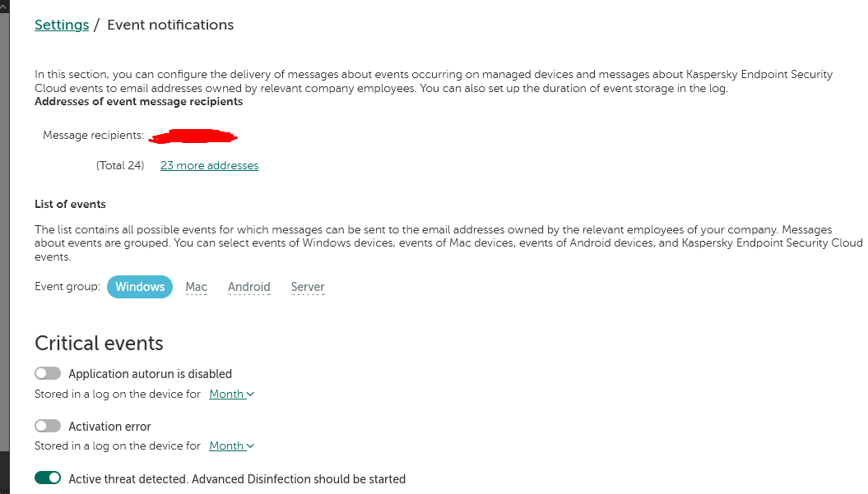
Task: Click the Activation error label text
Action: [x=110, y=427]
